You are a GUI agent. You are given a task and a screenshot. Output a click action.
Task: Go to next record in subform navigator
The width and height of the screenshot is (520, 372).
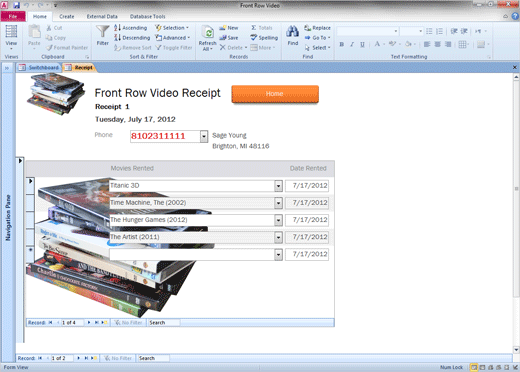89,322
